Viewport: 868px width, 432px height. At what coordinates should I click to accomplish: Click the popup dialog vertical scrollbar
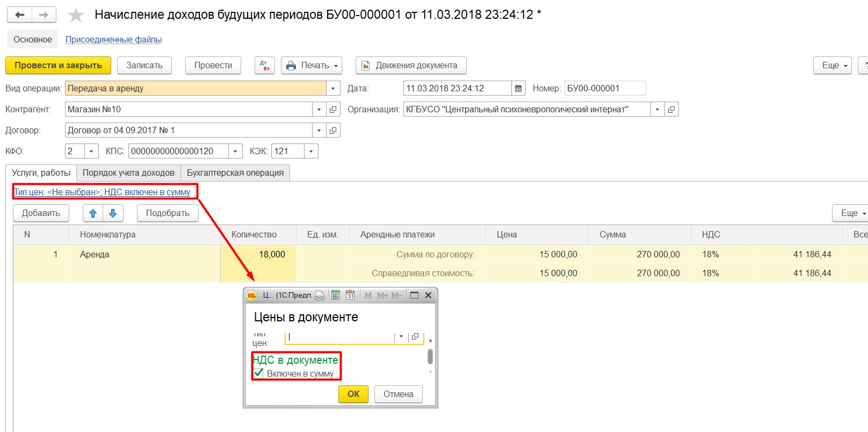(x=430, y=356)
